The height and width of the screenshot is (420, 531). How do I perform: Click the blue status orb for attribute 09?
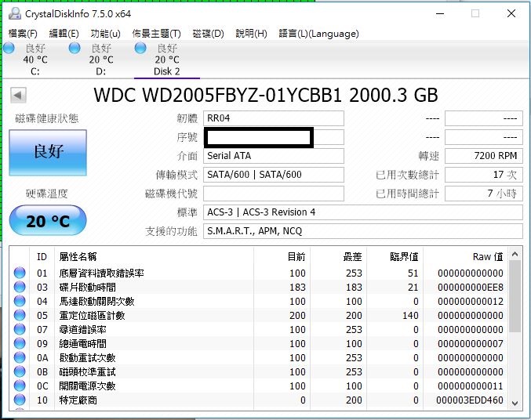[x=20, y=343]
